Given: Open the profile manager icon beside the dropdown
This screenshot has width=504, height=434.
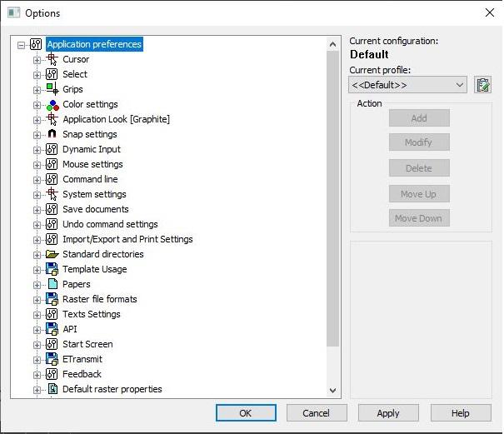Looking at the screenshot, I should (x=482, y=85).
